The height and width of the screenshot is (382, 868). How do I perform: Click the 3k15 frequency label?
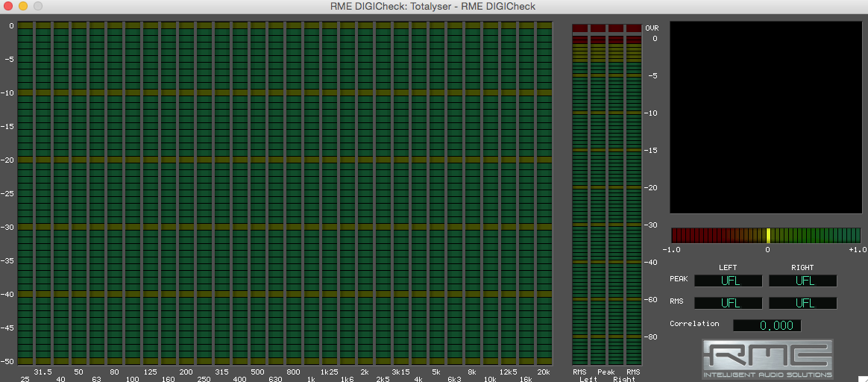(x=400, y=372)
